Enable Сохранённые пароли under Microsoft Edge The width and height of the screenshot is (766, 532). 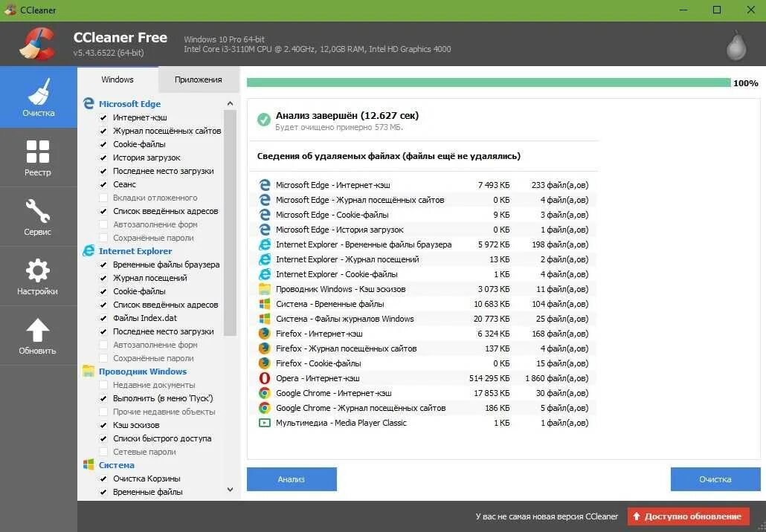point(103,238)
